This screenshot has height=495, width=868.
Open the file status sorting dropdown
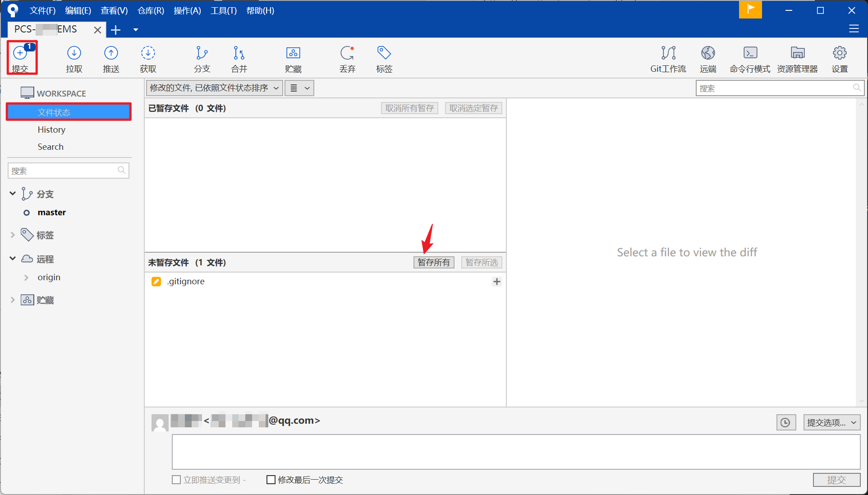point(214,88)
